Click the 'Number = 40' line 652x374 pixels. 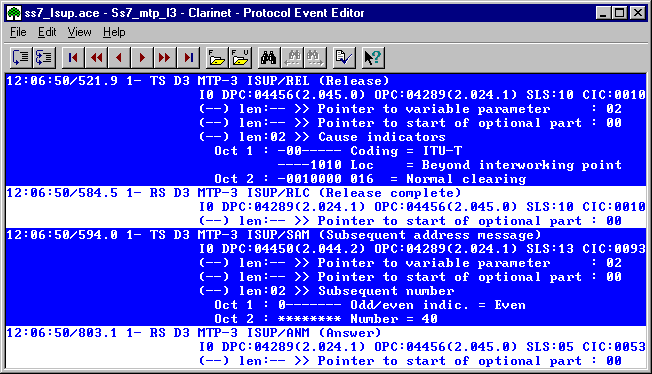coord(326,319)
